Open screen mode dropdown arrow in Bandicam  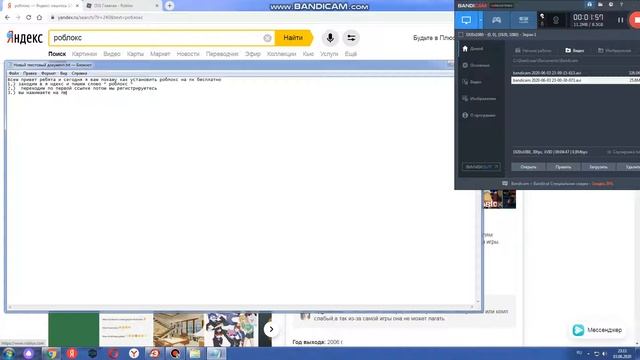coord(481,20)
